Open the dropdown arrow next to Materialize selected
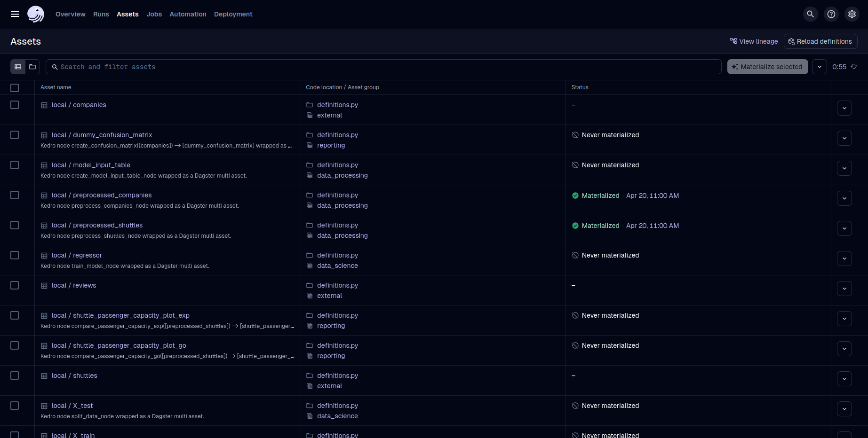Screen dimensions: 868x438 pos(820,67)
